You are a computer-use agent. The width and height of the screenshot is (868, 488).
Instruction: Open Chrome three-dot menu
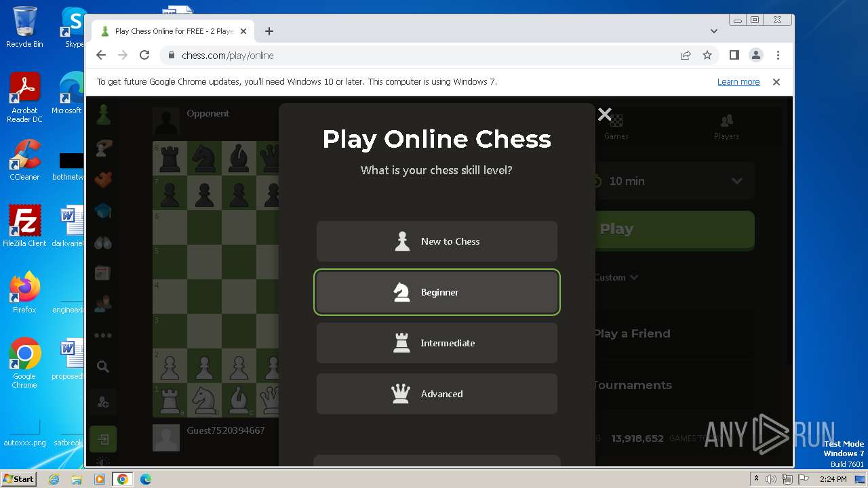778,55
